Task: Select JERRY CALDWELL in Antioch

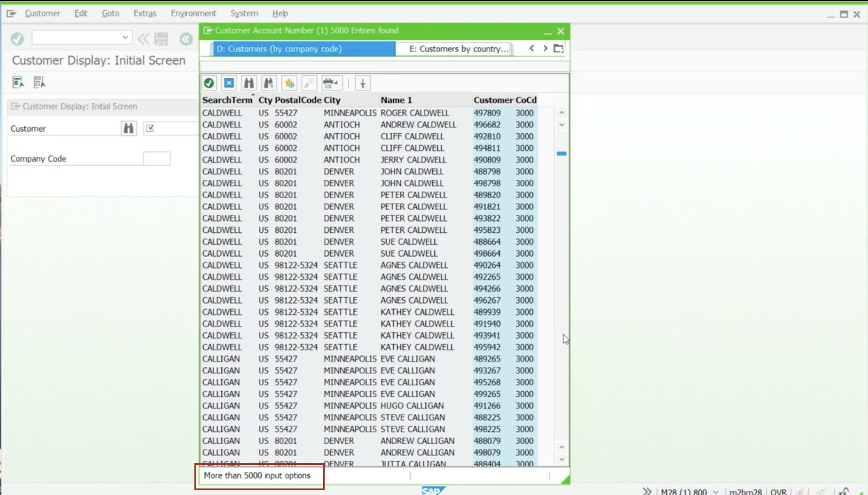Action: pyautogui.click(x=369, y=160)
